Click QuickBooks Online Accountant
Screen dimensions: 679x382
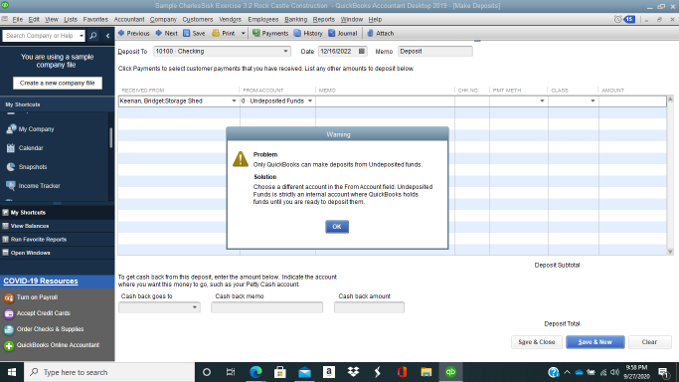point(52,345)
